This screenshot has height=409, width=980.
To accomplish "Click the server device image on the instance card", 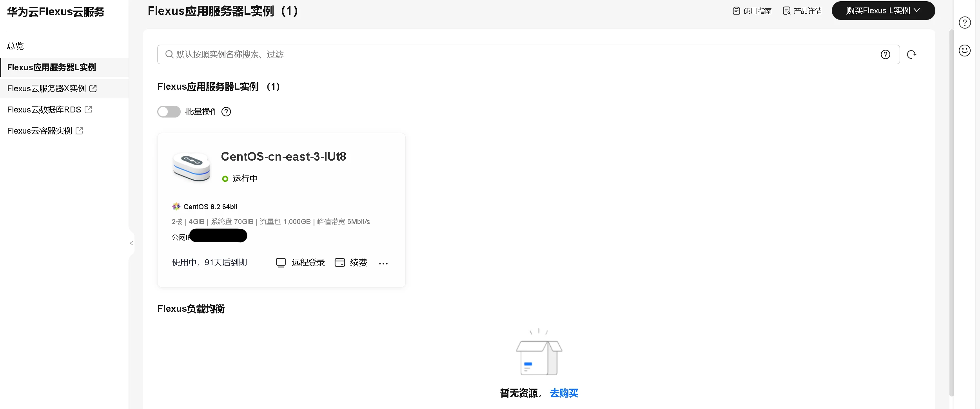I will click(x=191, y=166).
